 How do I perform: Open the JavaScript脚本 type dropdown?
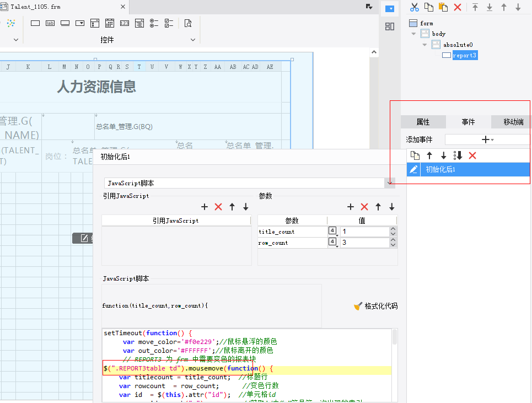pyautogui.click(x=390, y=183)
